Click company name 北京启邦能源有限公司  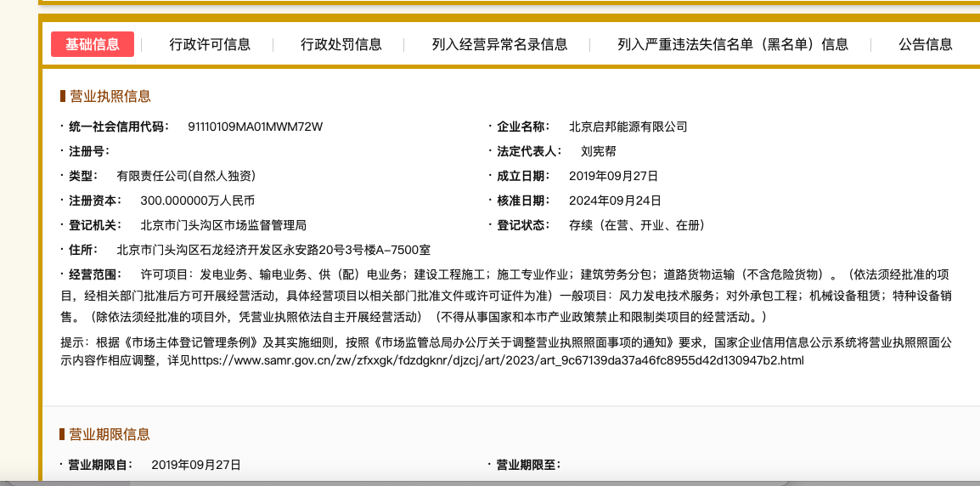click(x=628, y=127)
